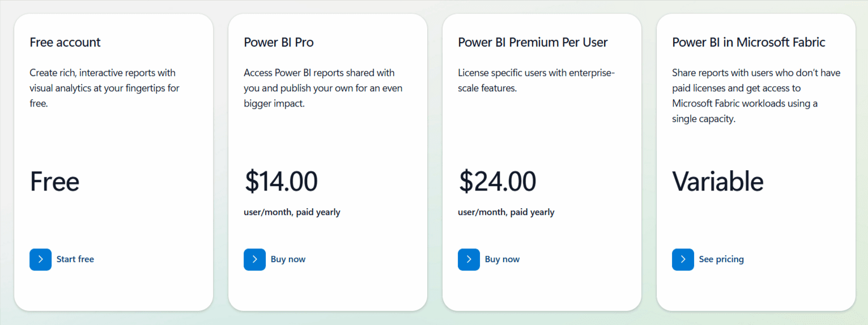This screenshot has width=868, height=325.
Task: Click the Power BI Premium Per User heading
Action: (x=533, y=42)
